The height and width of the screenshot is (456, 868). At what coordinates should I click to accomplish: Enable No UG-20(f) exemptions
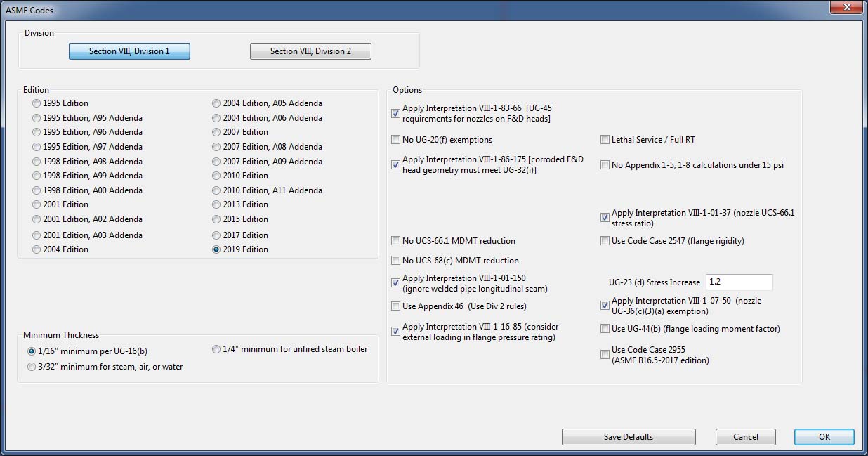click(x=396, y=140)
